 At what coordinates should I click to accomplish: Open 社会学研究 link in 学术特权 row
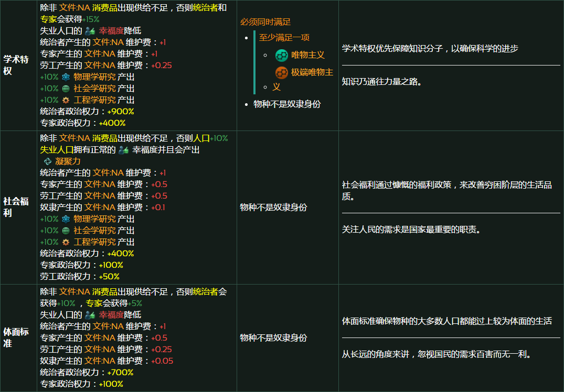94,89
